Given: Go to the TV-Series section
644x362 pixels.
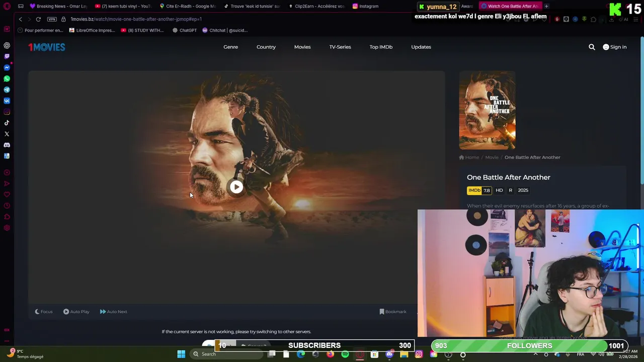Looking at the screenshot, I should [340, 47].
